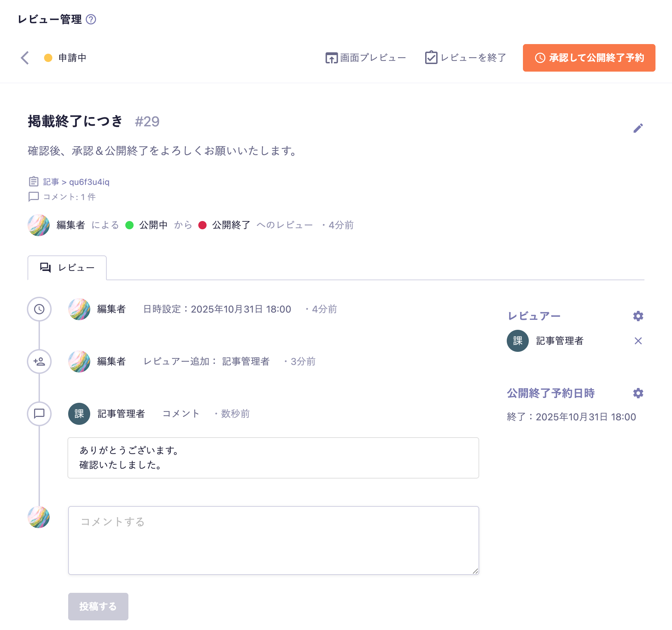The image size is (672, 630).
Task: Open 画面プレビュー
Action: click(366, 58)
